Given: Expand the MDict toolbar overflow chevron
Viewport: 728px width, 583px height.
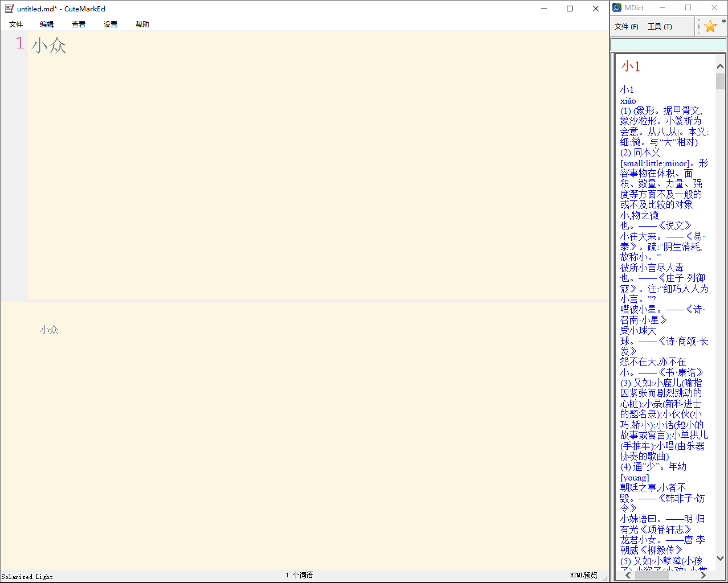Looking at the screenshot, I should [x=723, y=22].
